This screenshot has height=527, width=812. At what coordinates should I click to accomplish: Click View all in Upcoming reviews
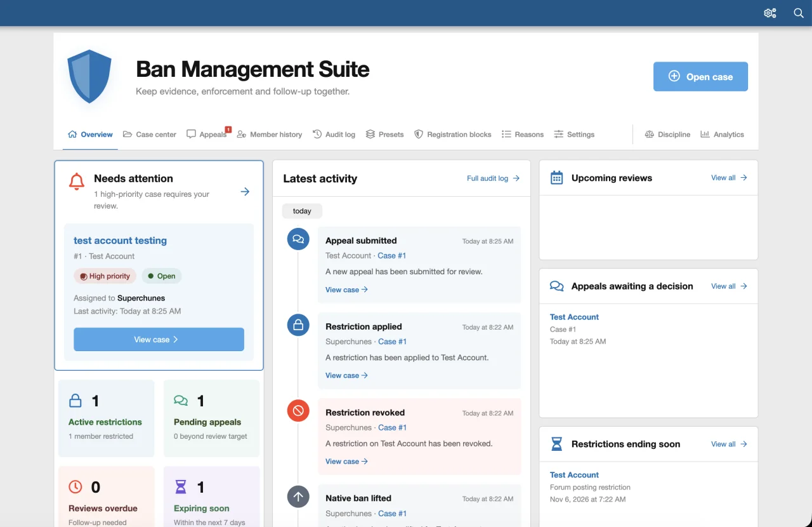coord(729,178)
